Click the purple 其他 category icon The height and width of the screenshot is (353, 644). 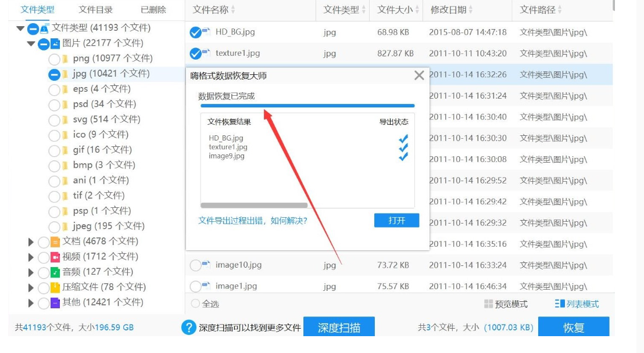pos(55,303)
